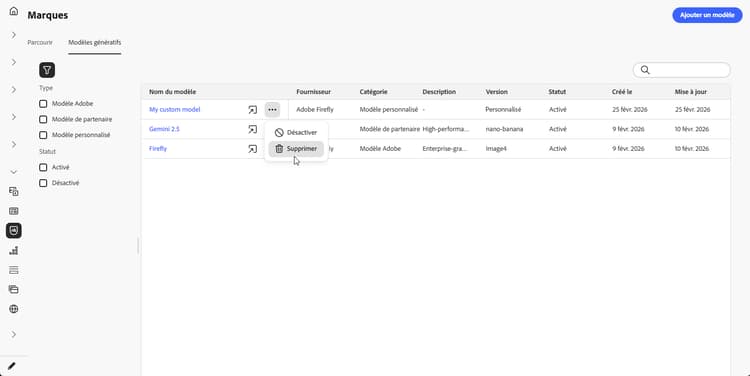Open details icon for Firefly row
750x376 pixels.
(253, 149)
